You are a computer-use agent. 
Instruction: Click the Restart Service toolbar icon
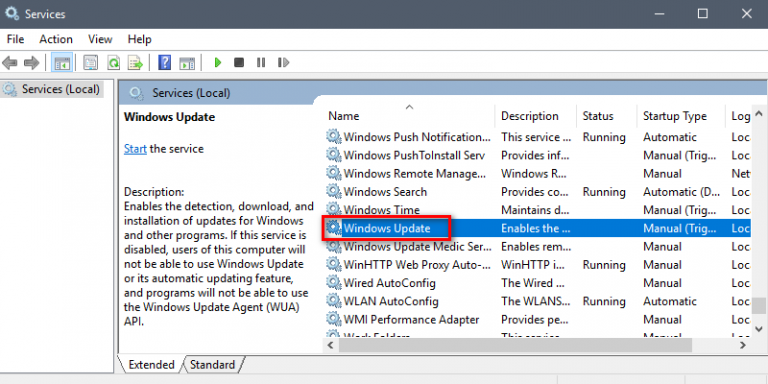coord(283,63)
